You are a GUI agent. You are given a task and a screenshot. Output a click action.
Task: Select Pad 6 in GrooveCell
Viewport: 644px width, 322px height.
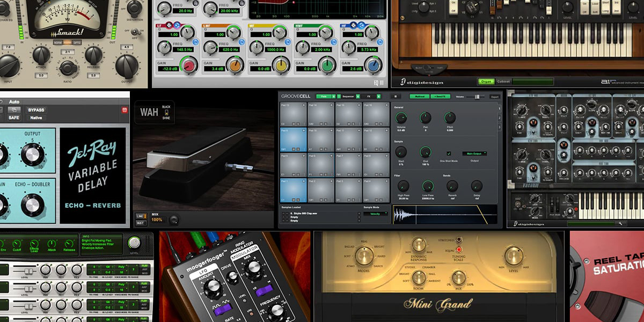[x=320, y=165]
